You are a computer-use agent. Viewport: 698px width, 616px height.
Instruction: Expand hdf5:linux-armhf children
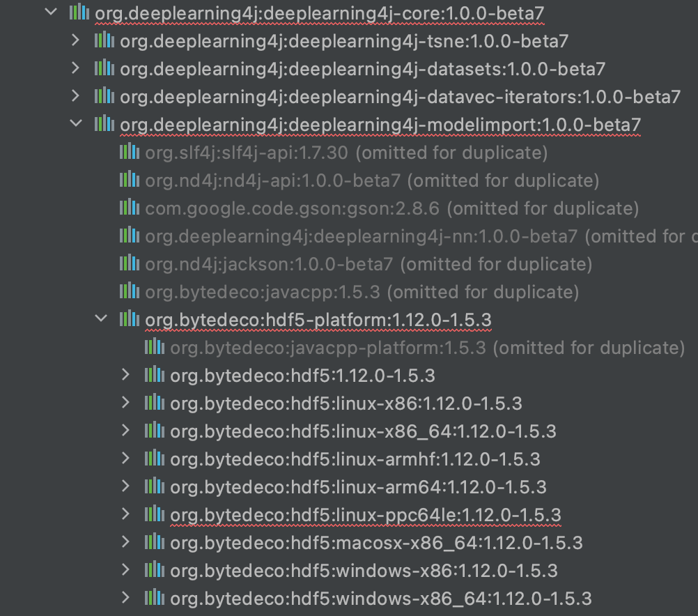pos(125,459)
